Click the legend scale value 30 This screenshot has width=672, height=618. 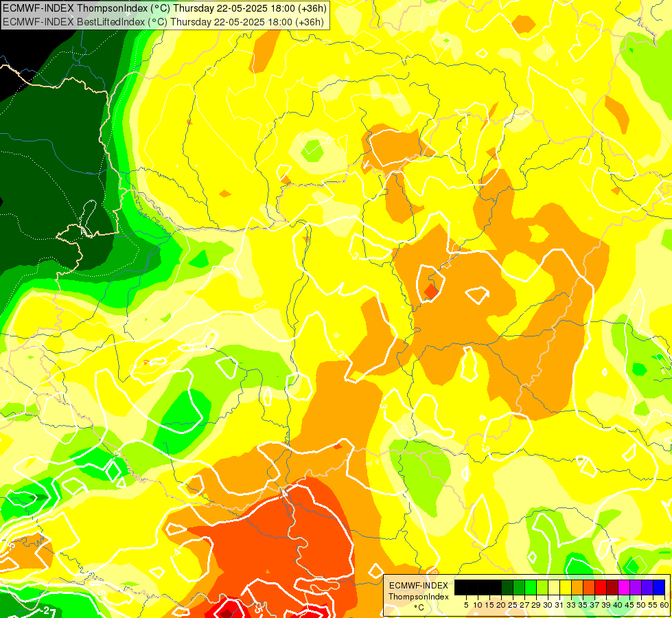548,605
